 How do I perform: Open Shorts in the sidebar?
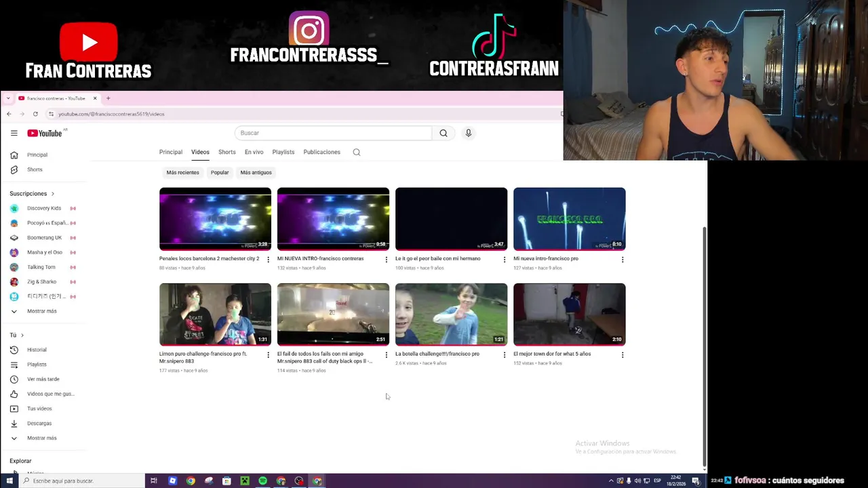(x=43, y=169)
